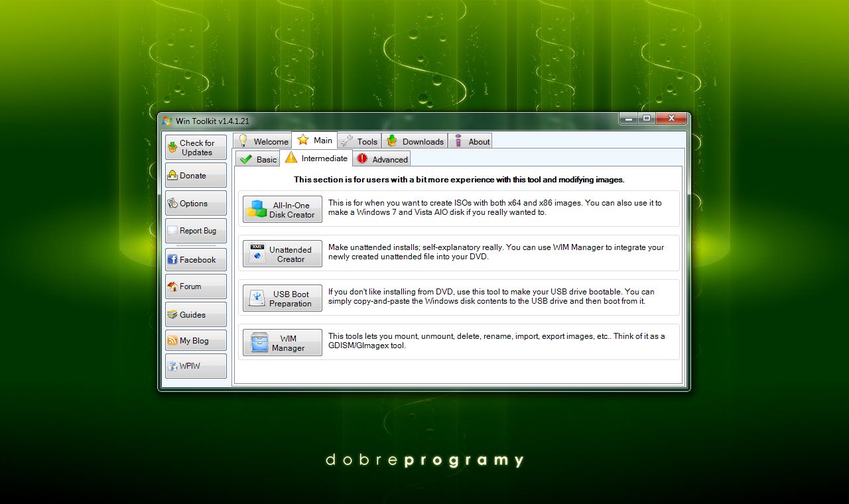Viewport: 849px width, 504px height.
Task: Click the bold section heading text
Action: click(x=459, y=180)
